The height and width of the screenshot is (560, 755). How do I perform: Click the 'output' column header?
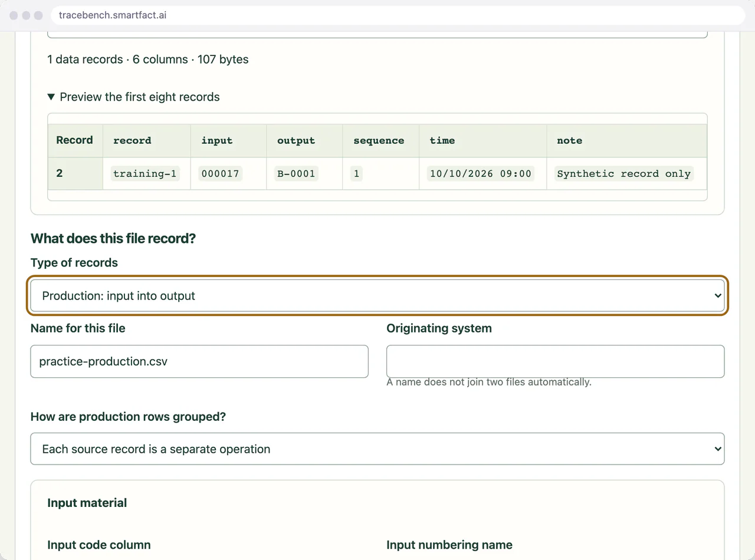pos(296,140)
